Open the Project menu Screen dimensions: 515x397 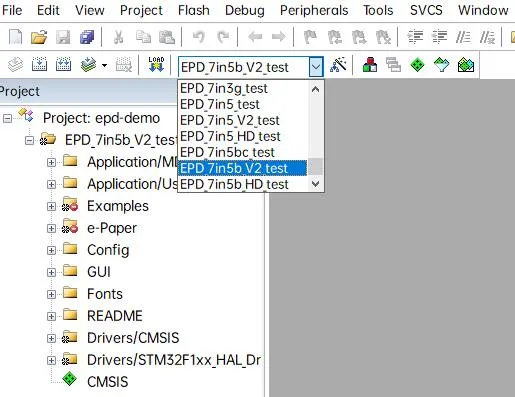pos(141,10)
